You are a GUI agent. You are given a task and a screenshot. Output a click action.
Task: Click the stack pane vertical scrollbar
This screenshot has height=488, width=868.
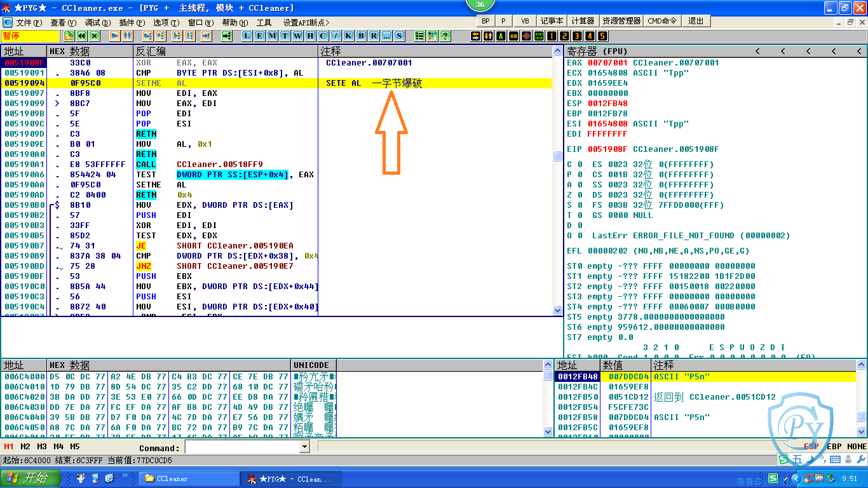pos(861,398)
